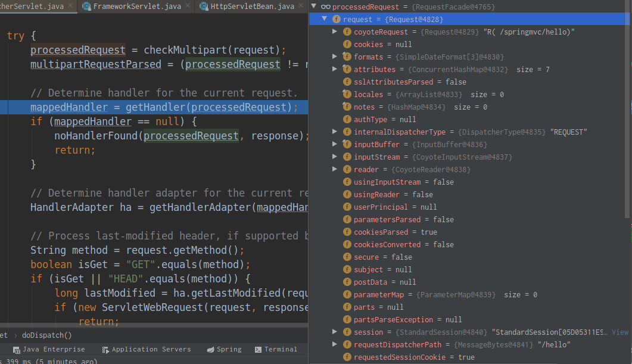Switch to the HttpServletBean.java tab

252,7
